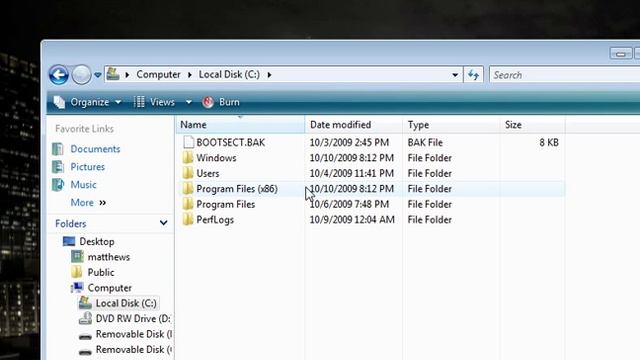Screen dimensions: 640x360
Task: Select Public in the folder tree
Action: (101, 273)
